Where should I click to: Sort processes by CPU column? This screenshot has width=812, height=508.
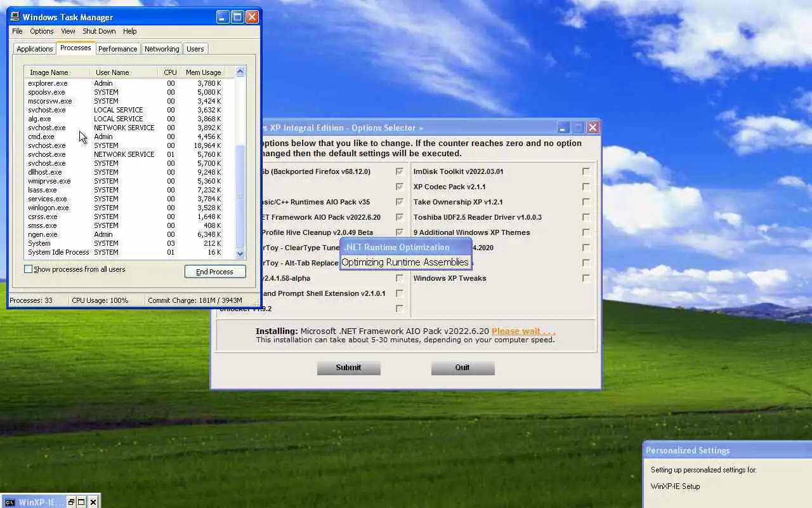coord(169,72)
